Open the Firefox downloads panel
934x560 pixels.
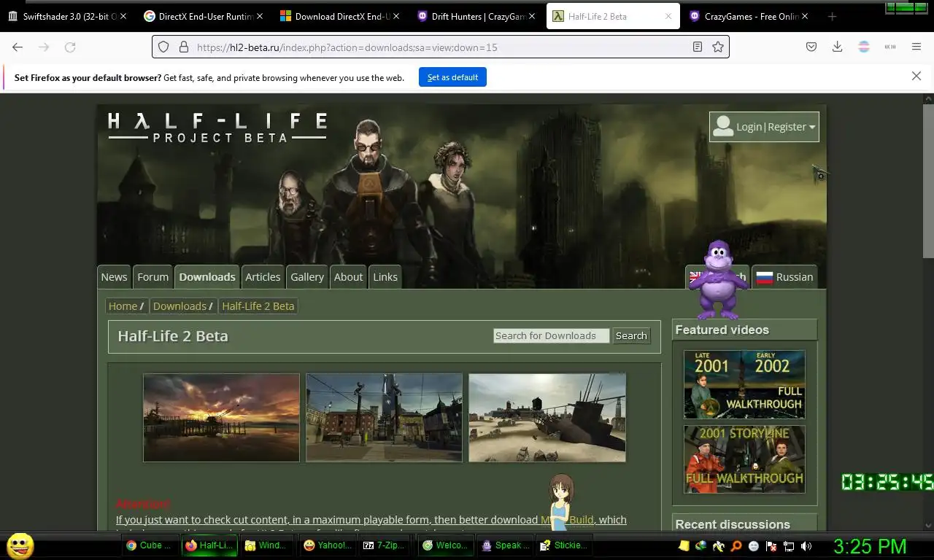pos(838,47)
